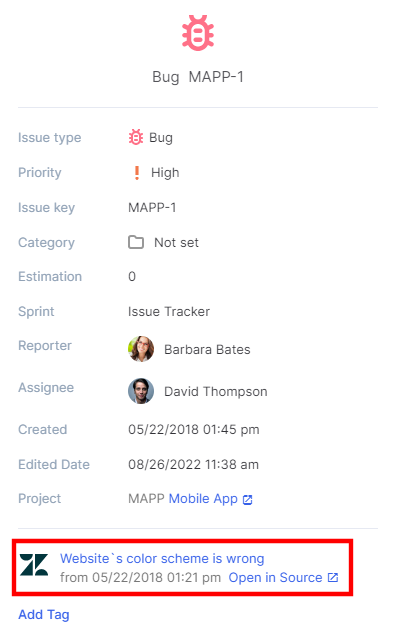
Task: Click the David Thompson assignee name
Action: point(216,391)
